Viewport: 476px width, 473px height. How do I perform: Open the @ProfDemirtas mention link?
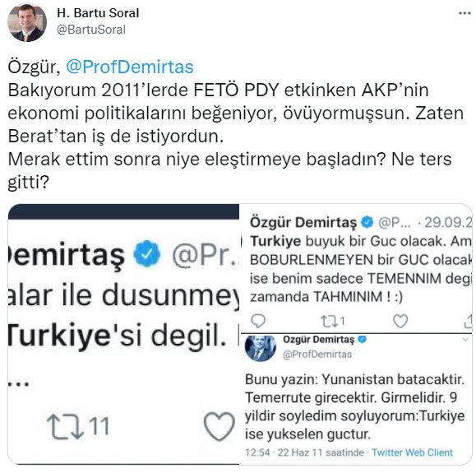point(130,67)
